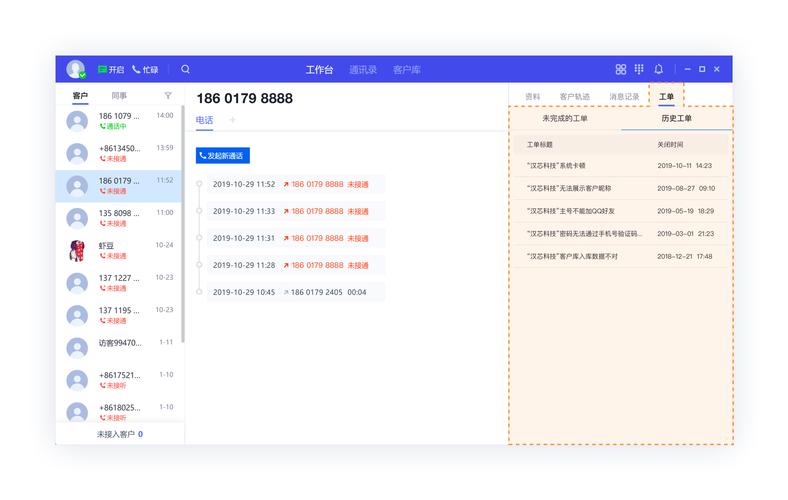
Task: Open the 通讯录 menu in top bar
Action: 363,69
